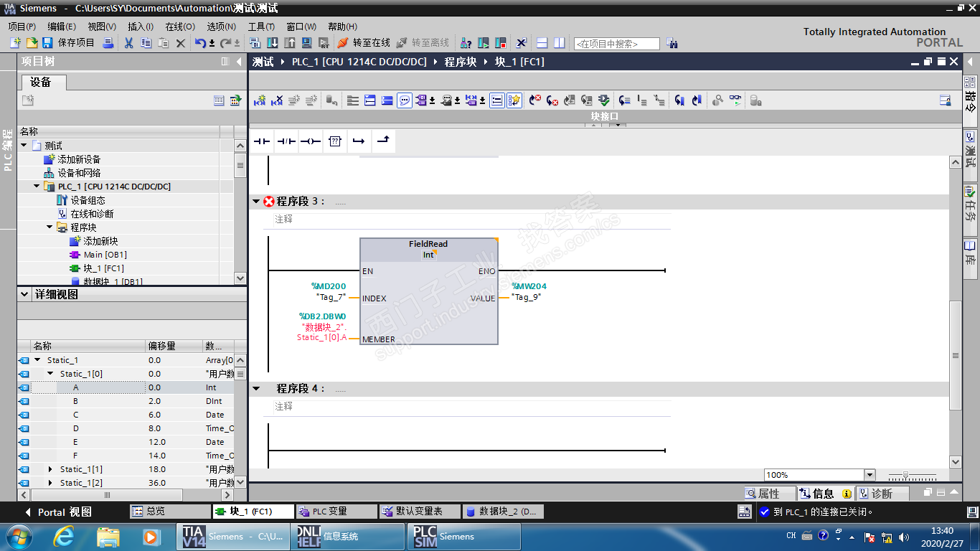The width and height of the screenshot is (980, 551).
Task: Click the upload from device icon
Action: (289, 43)
